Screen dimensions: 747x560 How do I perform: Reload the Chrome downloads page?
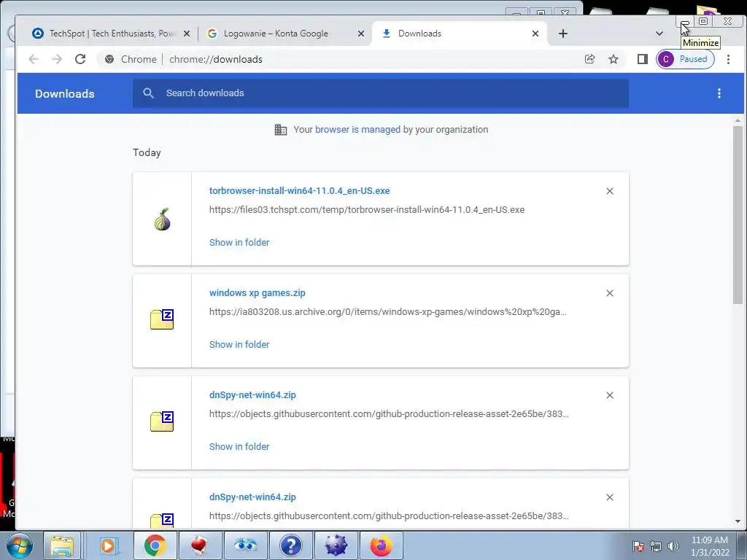(x=80, y=59)
